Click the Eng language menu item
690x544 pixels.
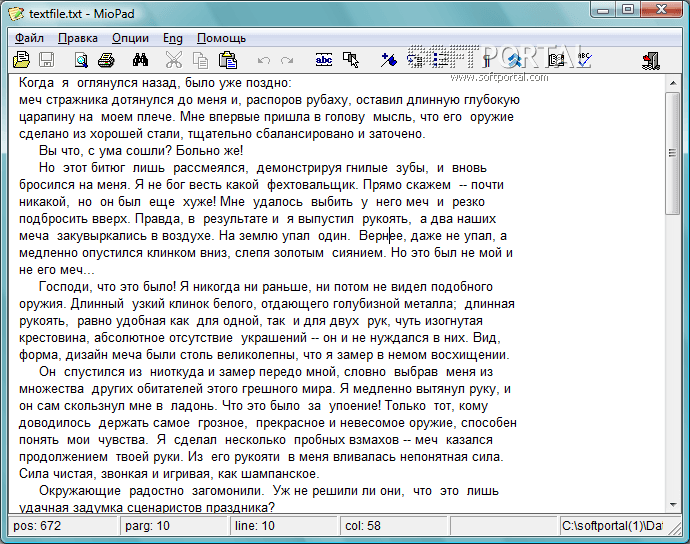(x=172, y=38)
